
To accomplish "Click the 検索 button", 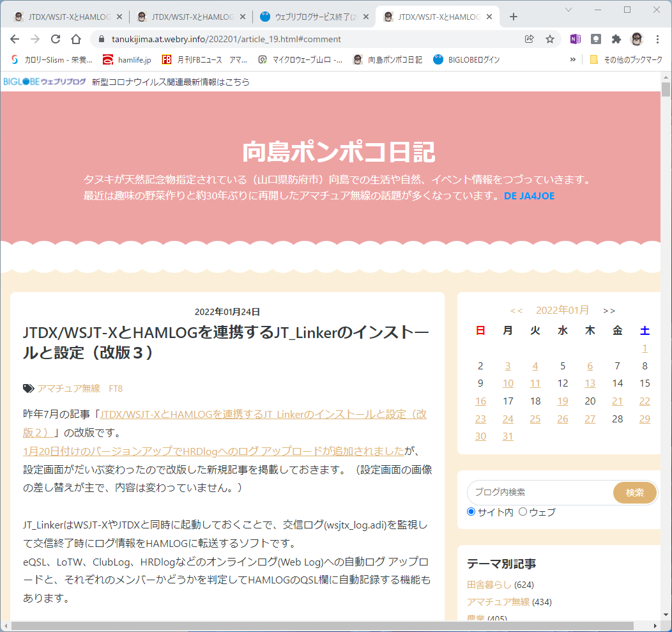I will pos(635,493).
